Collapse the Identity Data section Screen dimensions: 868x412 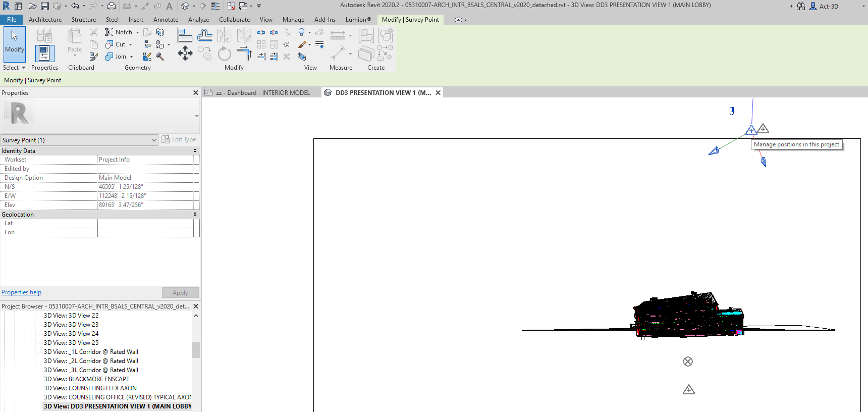pos(195,151)
